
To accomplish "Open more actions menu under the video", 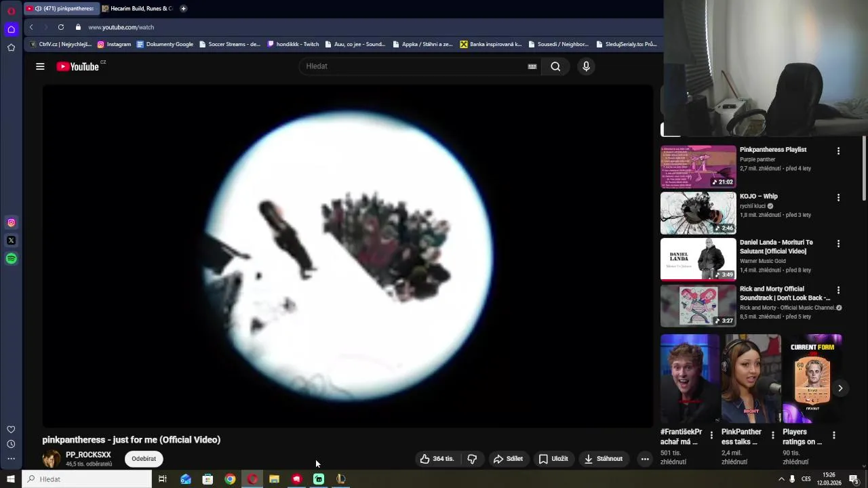I will [645, 459].
